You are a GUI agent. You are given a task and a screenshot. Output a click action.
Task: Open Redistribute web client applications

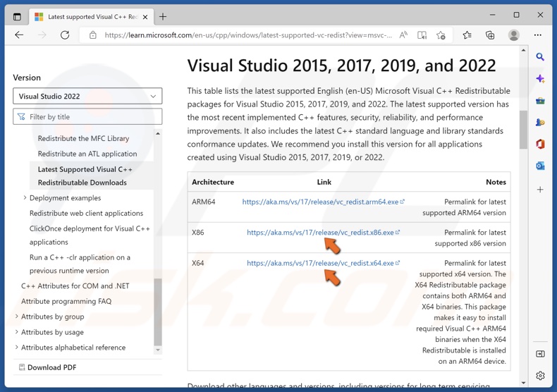(x=86, y=213)
